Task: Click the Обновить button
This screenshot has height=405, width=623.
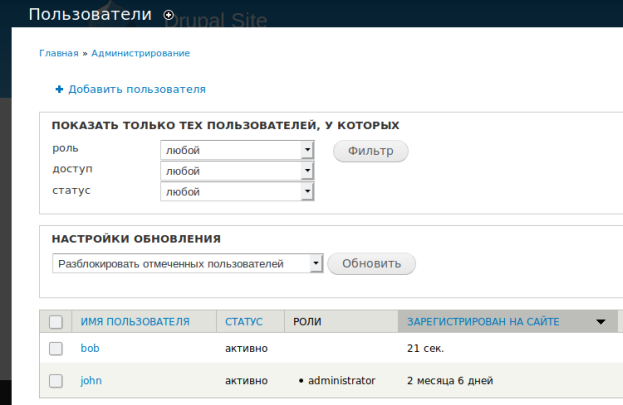Action: pyautogui.click(x=371, y=264)
